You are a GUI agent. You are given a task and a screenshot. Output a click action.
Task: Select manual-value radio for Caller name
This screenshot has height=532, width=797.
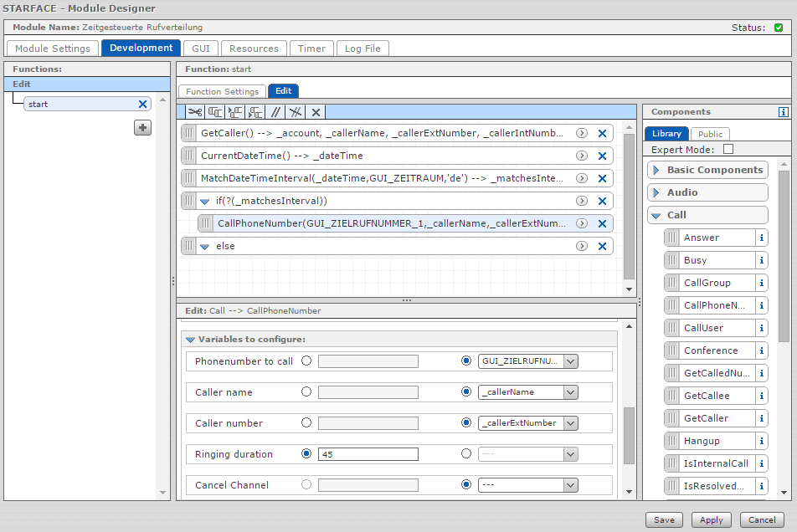tap(306, 391)
